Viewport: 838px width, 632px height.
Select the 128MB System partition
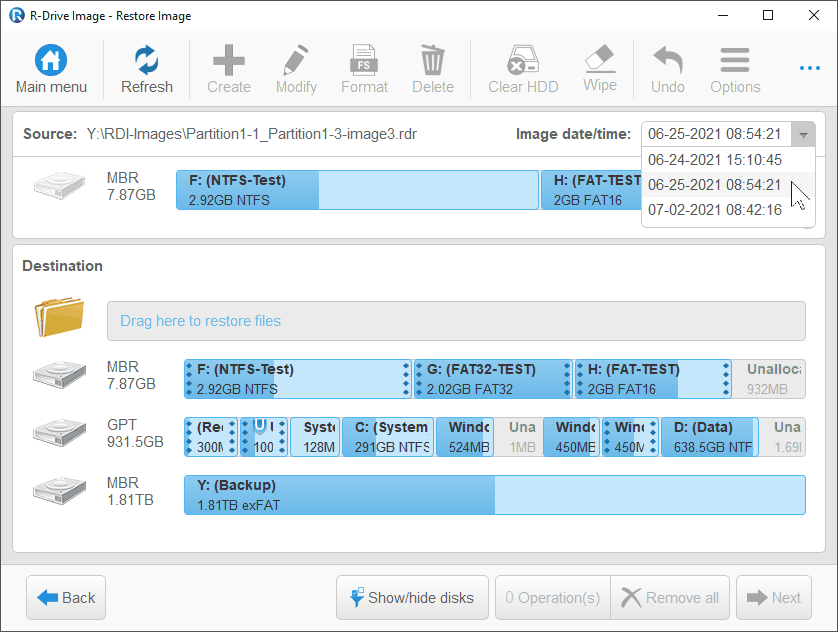pos(315,437)
